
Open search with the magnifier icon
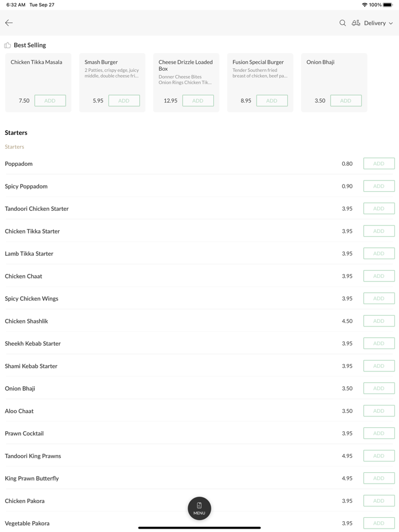[x=343, y=23]
